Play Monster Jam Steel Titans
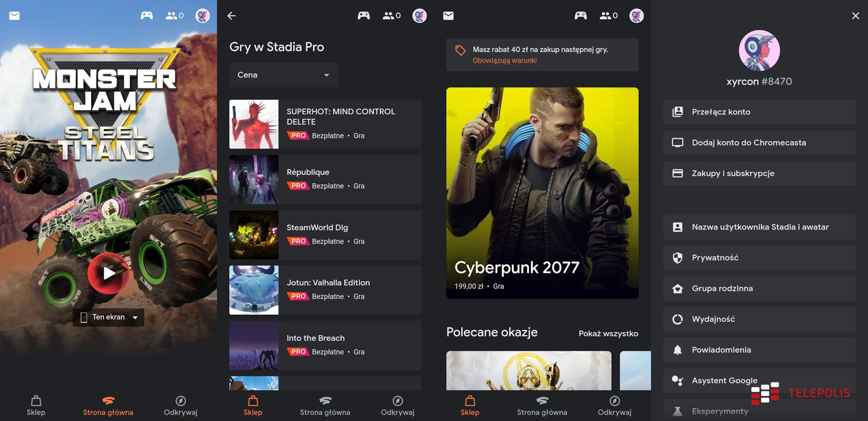This screenshot has height=421, width=868. coord(108,273)
